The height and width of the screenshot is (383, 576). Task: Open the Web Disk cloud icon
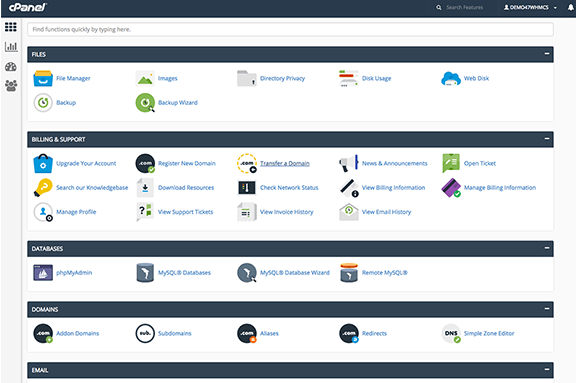[x=451, y=79]
